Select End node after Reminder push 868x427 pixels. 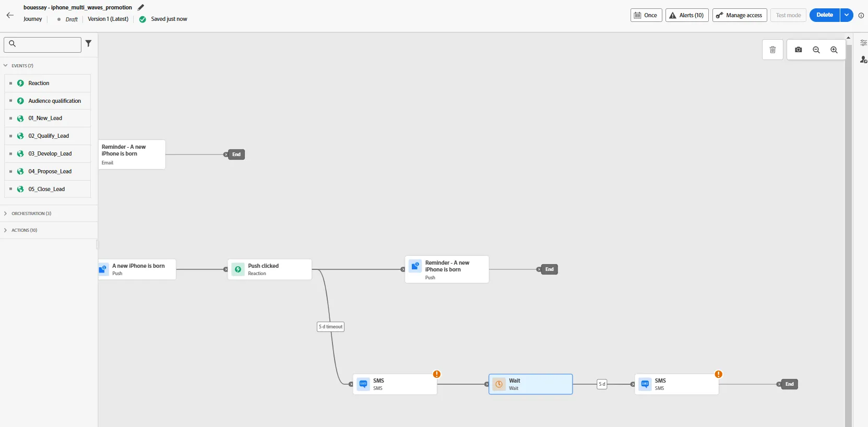(550, 269)
